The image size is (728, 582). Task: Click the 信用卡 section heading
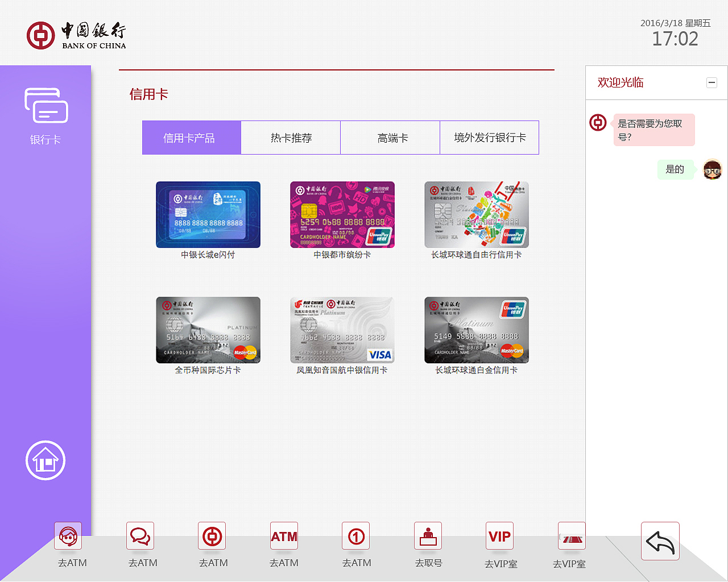[149, 94]
